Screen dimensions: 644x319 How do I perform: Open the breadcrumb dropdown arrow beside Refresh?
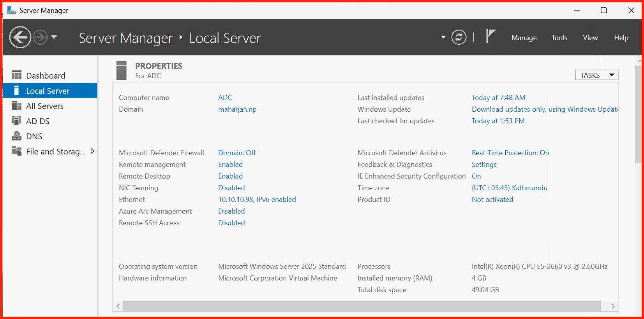pos(443,37)
